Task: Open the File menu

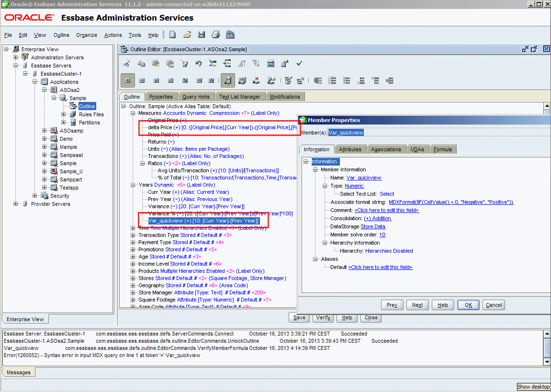Action: tap(8, 35)
